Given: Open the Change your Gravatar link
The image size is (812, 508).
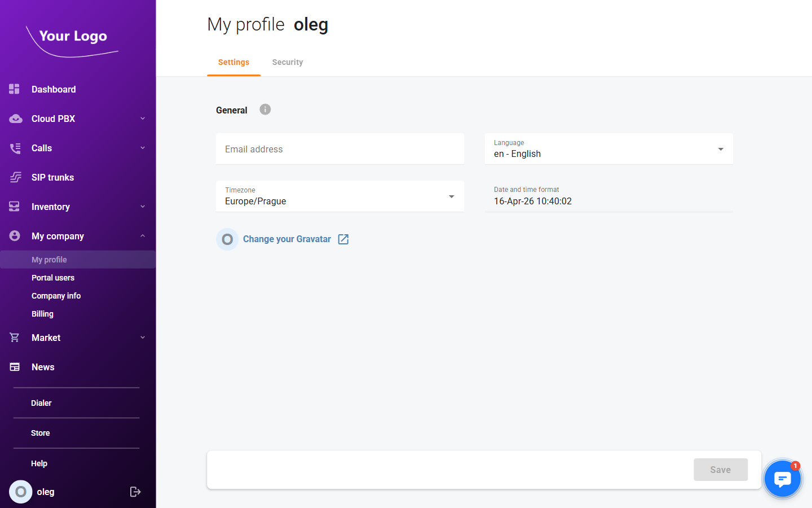Looking at the screenshot, I should tap(286, 239).
